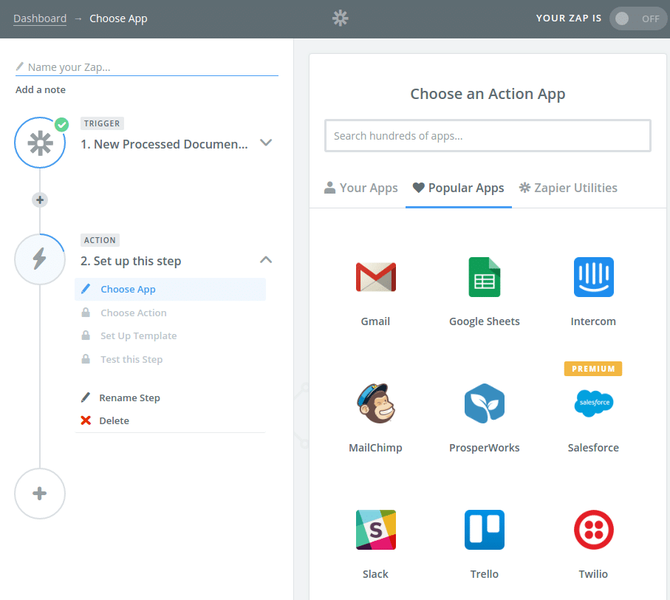Click the Google Sheets label text
Viewport: 670px width, 600px height.
click(x=484, y=321)
